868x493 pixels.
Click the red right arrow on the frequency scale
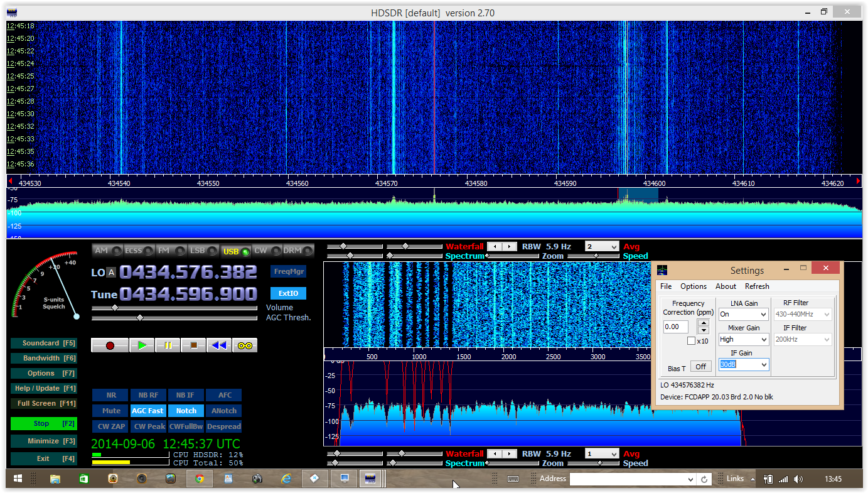click(x=858, y=181)
